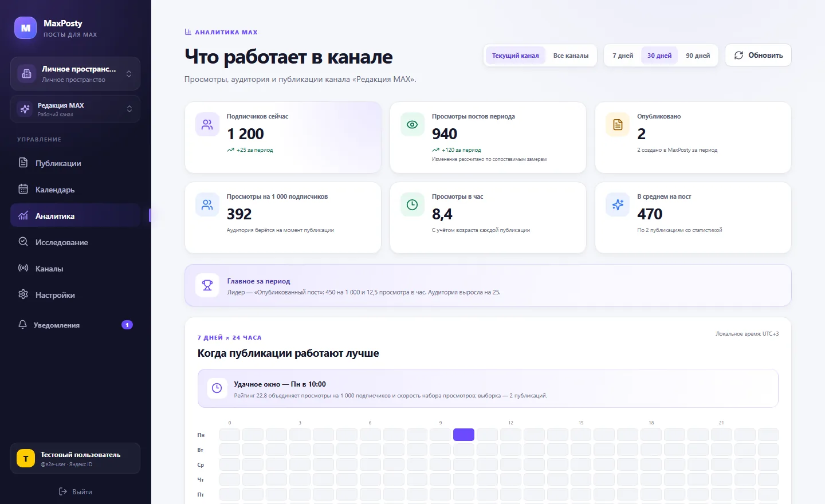Screen dimensions: 825x504
Task: Open Каналы section
Action: click(75, 269)
